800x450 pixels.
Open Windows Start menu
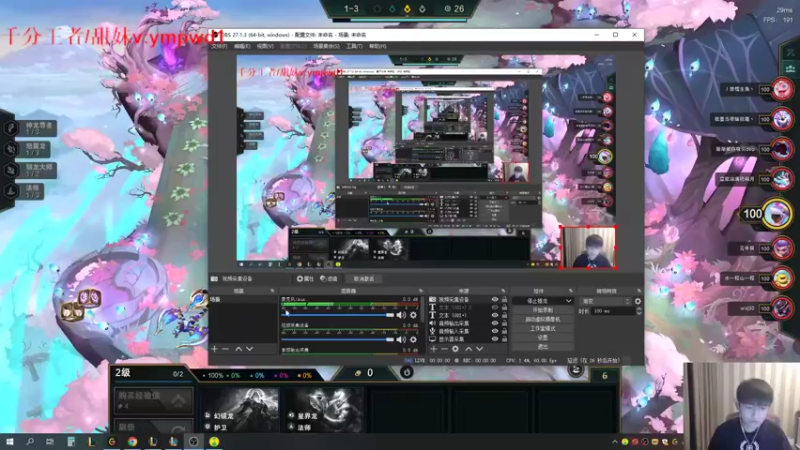tap(9, 442)
